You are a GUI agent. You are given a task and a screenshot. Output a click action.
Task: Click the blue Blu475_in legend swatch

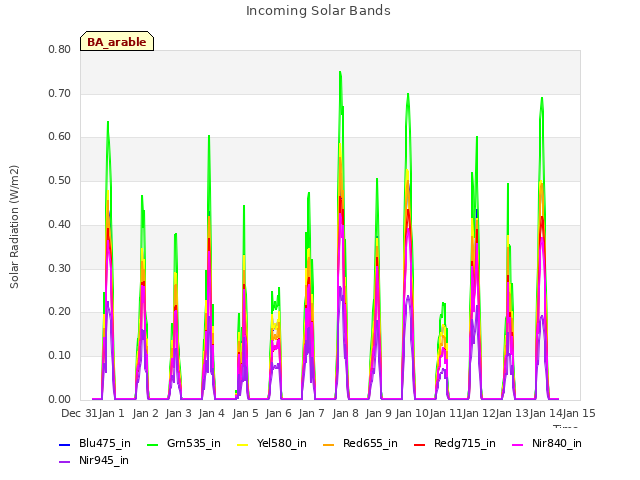65,444
